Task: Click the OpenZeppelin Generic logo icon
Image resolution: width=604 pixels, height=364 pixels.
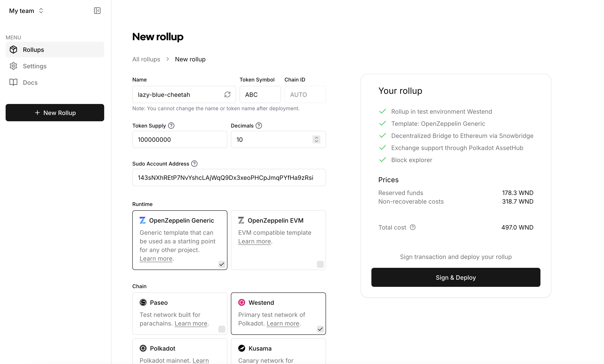Action: 143,220
